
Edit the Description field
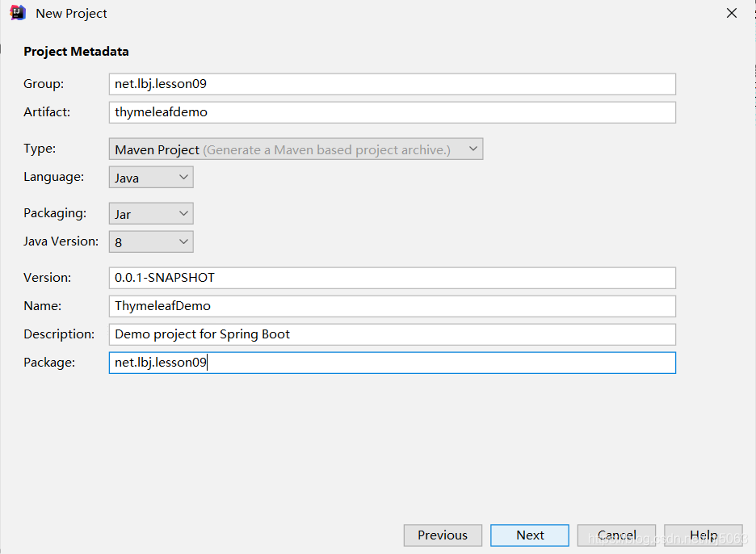[392, 334]
